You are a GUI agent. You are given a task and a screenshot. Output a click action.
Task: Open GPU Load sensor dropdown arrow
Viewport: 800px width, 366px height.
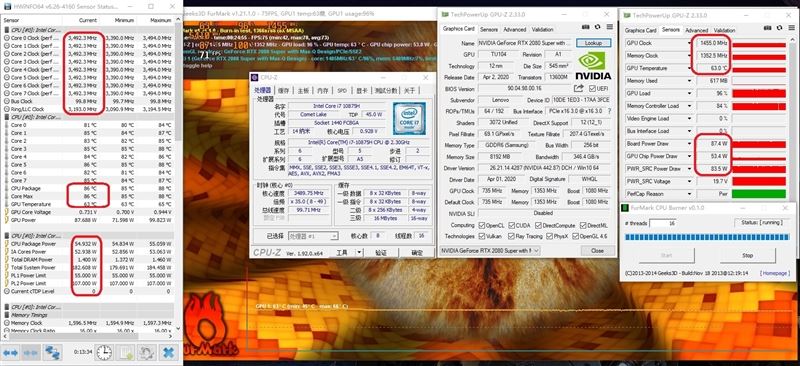coord(689,93)
